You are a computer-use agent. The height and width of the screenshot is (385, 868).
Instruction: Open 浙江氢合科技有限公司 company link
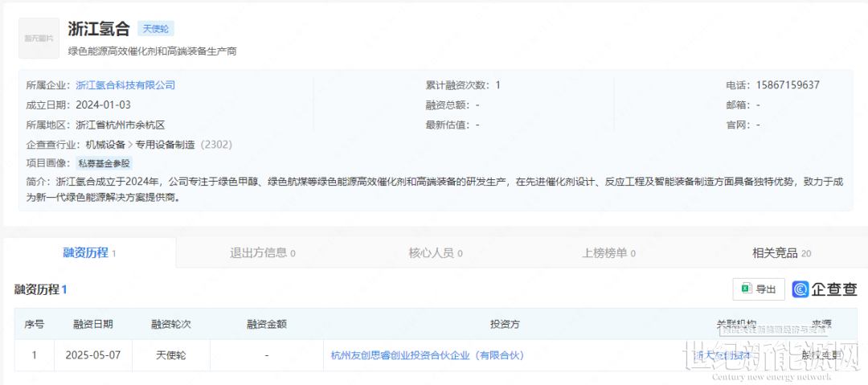[125, 85]
